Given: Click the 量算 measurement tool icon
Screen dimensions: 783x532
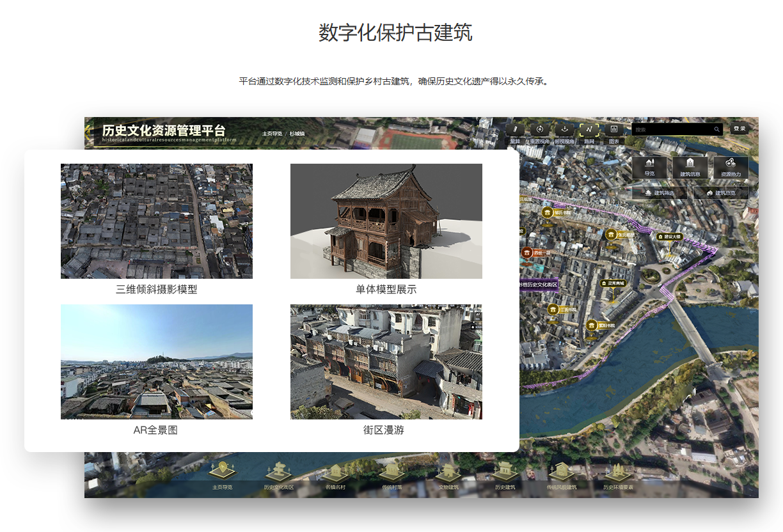Looking at the screenshot, I should point(515,130).
